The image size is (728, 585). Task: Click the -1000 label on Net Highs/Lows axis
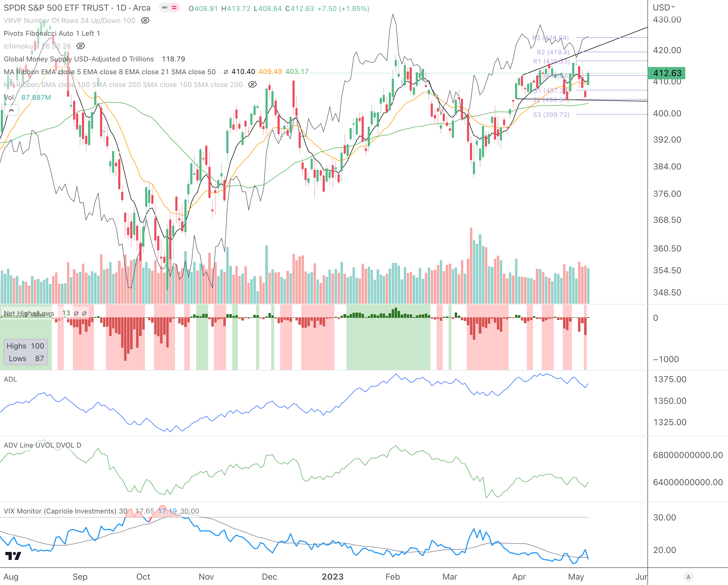(x=666, y=359)
